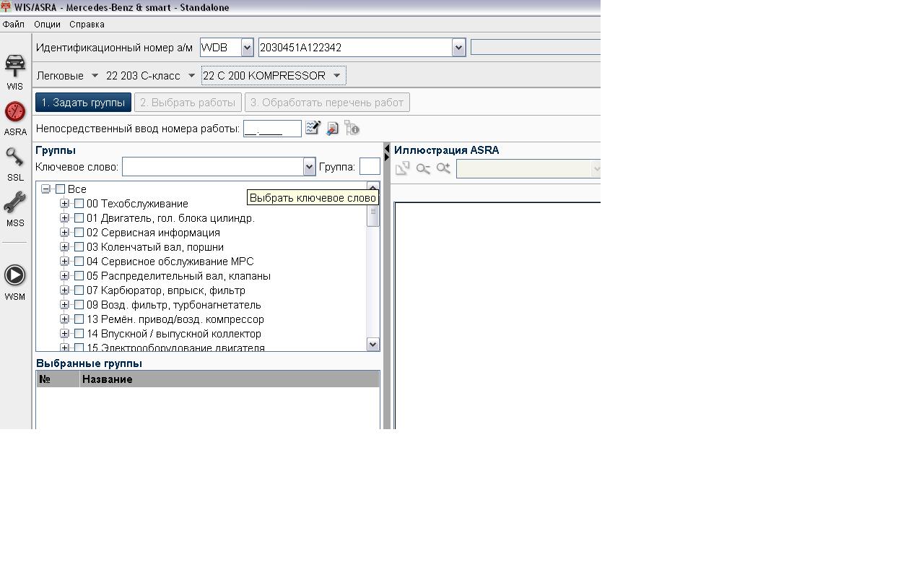This screenshot has width=924, height=578.
Task: Click the panel splitter collapse arrow
Action: tap(387, 149)
